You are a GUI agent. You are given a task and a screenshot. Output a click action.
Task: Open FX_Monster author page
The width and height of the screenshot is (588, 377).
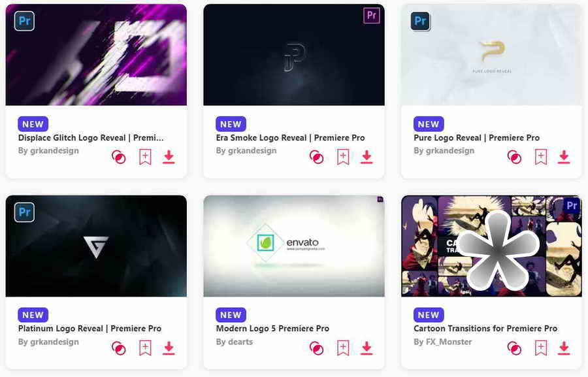[443, 342]
